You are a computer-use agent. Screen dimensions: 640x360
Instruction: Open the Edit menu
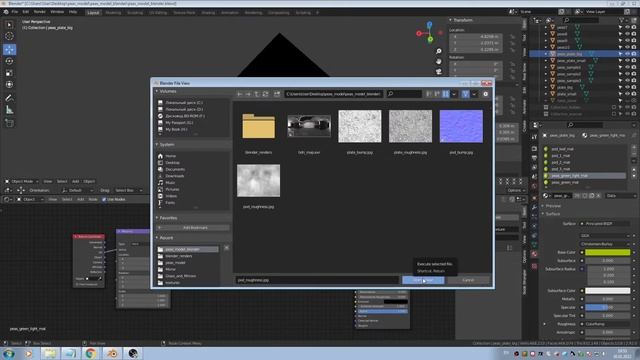coord(26,12)
